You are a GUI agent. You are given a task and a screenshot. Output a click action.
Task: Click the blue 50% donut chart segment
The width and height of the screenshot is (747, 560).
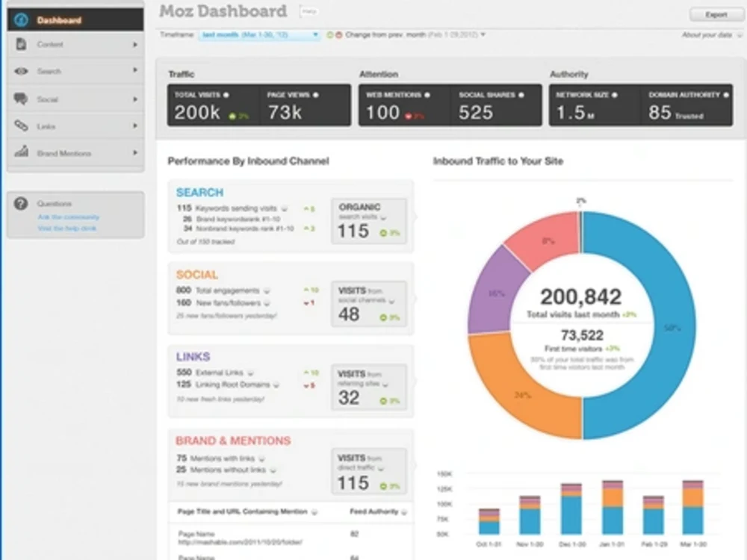[x=672, y=328]
